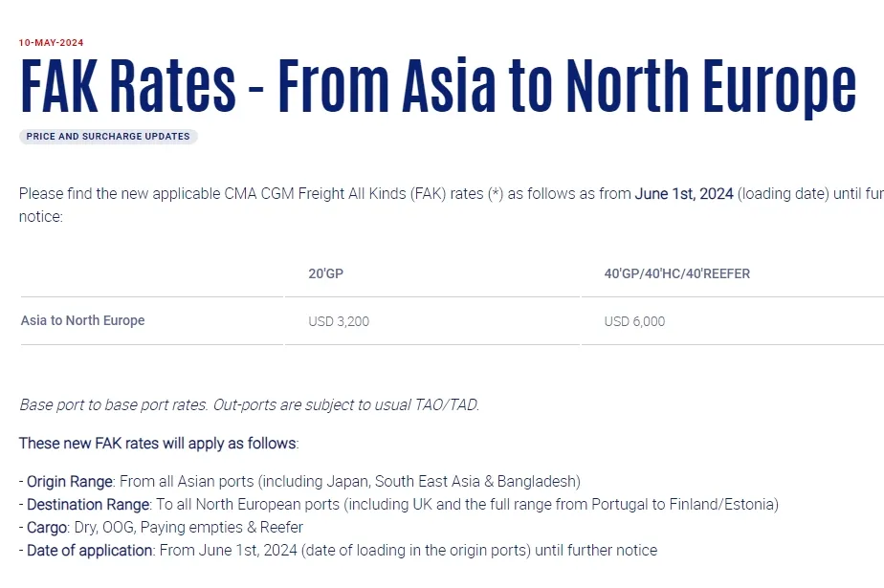Click the 10-MAY-2024 date label

[x=52, y=43]
